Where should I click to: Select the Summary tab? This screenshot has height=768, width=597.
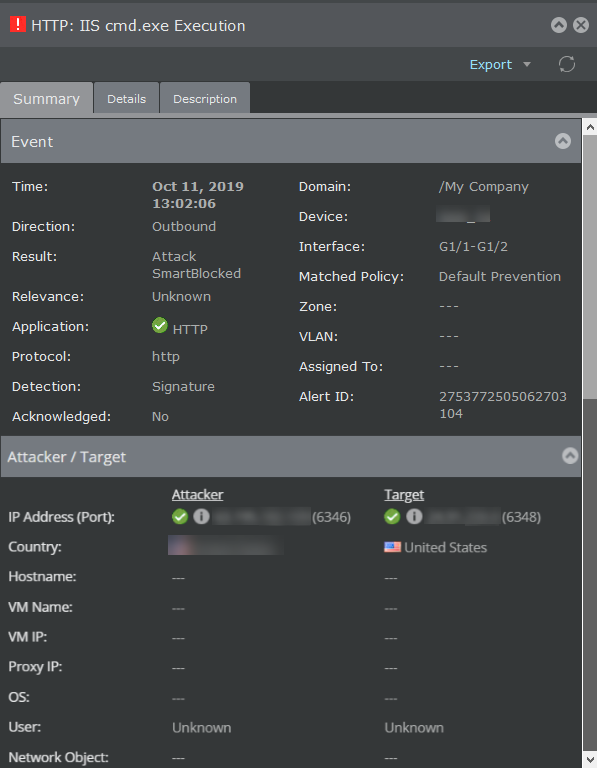[47, 99]
